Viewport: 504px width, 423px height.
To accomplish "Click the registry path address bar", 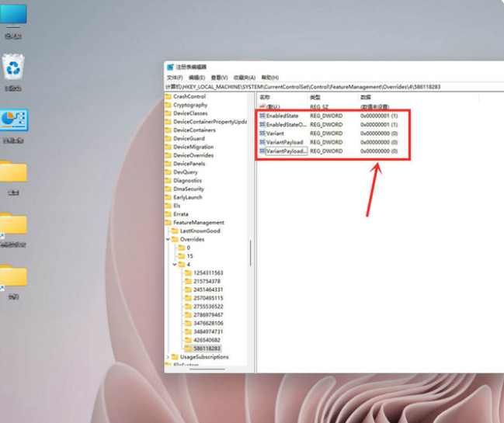I will coord(326,87).
